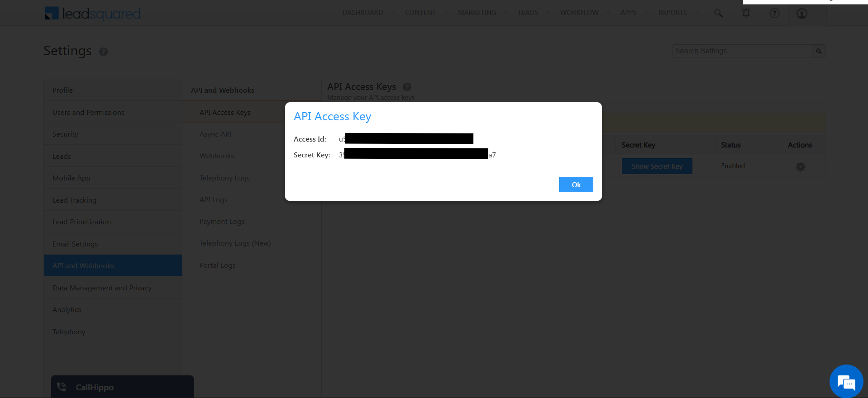Select Lead Tracking in settings sidebar
This screenshot has height=398, width=868.
pyautogui.click(x=113, y=200)
